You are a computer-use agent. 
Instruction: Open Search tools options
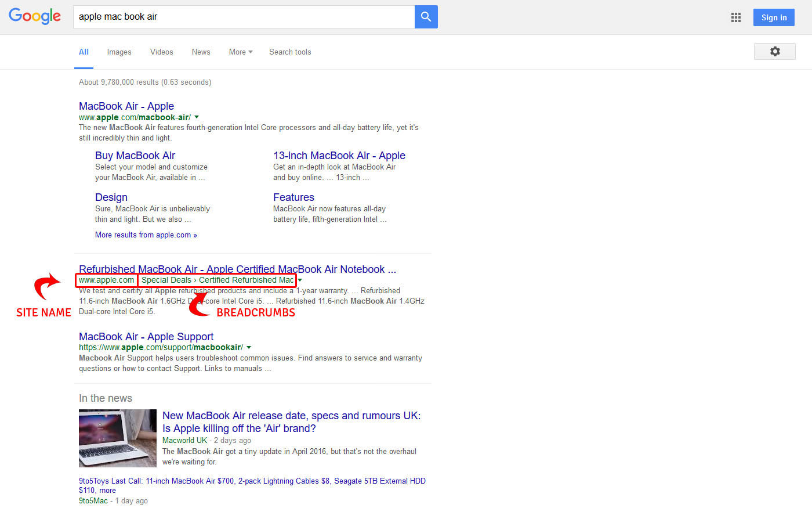tap(290, 52)
